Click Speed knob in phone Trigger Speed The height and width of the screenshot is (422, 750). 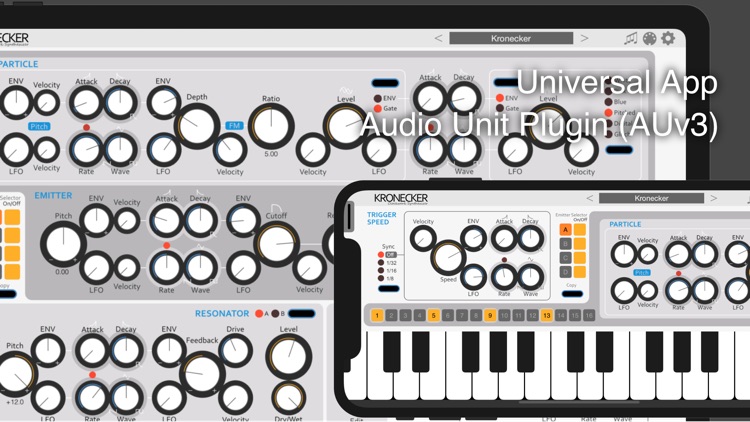click(x=447, y=257)
